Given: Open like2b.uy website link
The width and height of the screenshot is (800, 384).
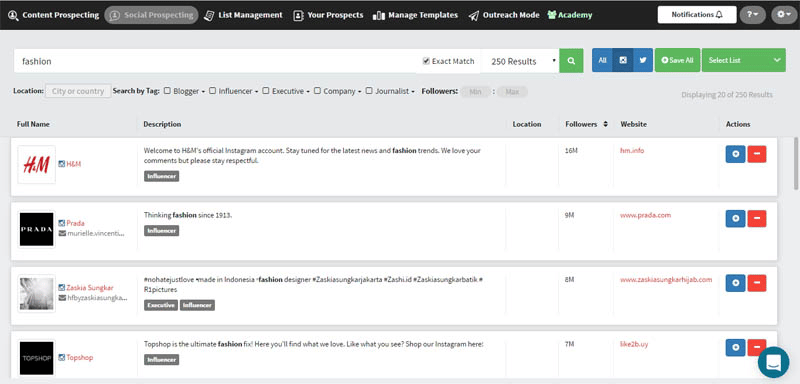Looking at the screenshot, I should click(633, 344).
